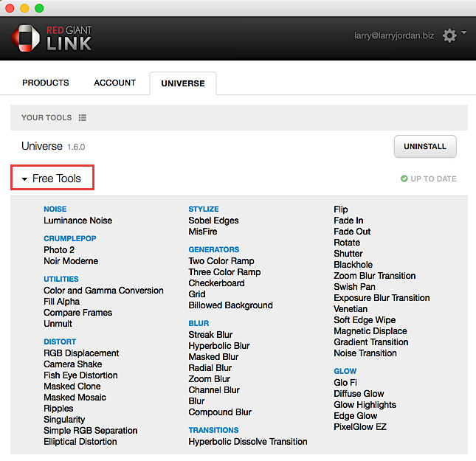Image resolution: width=476 pixels, height=461 pixels.
Task: Click Singularity in Distort list
Action: coord(64,420)
